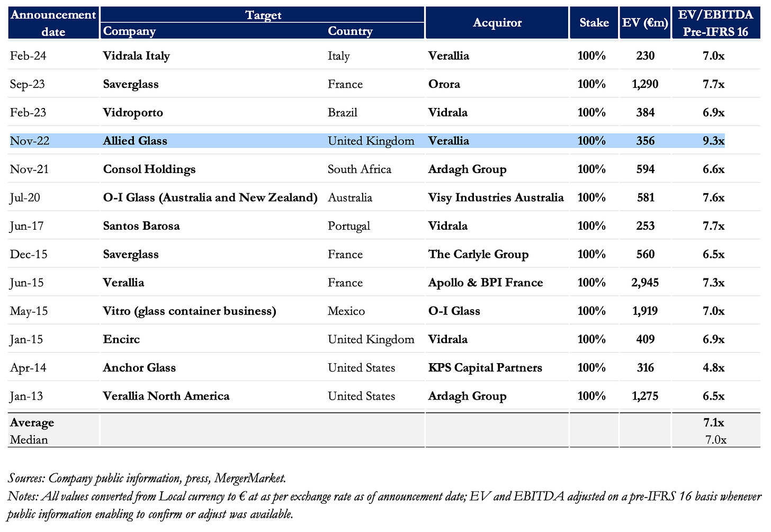The image size is (771, 532).
Task: Click the 'Acquiror' column header
Action: point(497,23)
